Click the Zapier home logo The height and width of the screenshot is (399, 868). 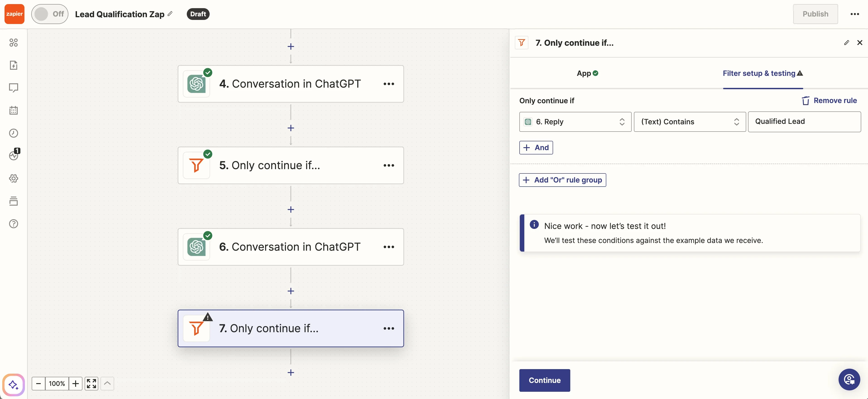14,14
